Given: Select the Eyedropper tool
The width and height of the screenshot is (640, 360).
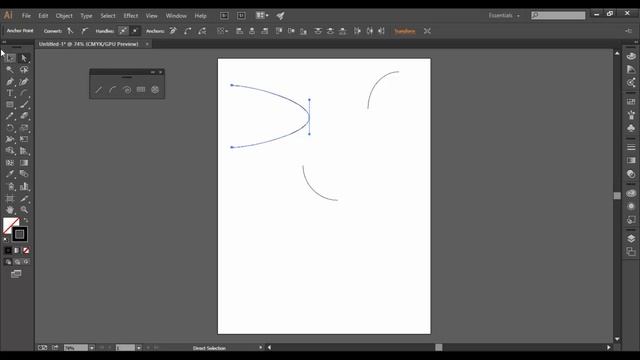Looking at the screenshot, I should [10, 174].
